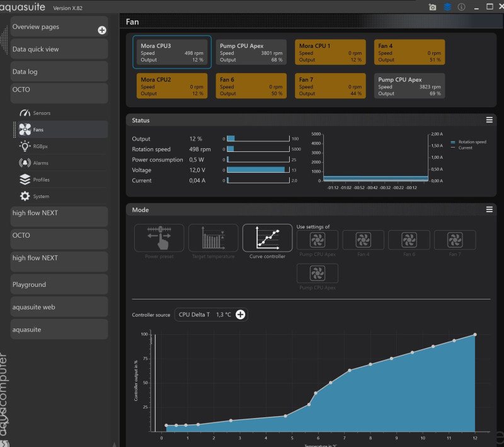Use settings of Pump CPU Apex beside Fan 4

coord(318,240)
